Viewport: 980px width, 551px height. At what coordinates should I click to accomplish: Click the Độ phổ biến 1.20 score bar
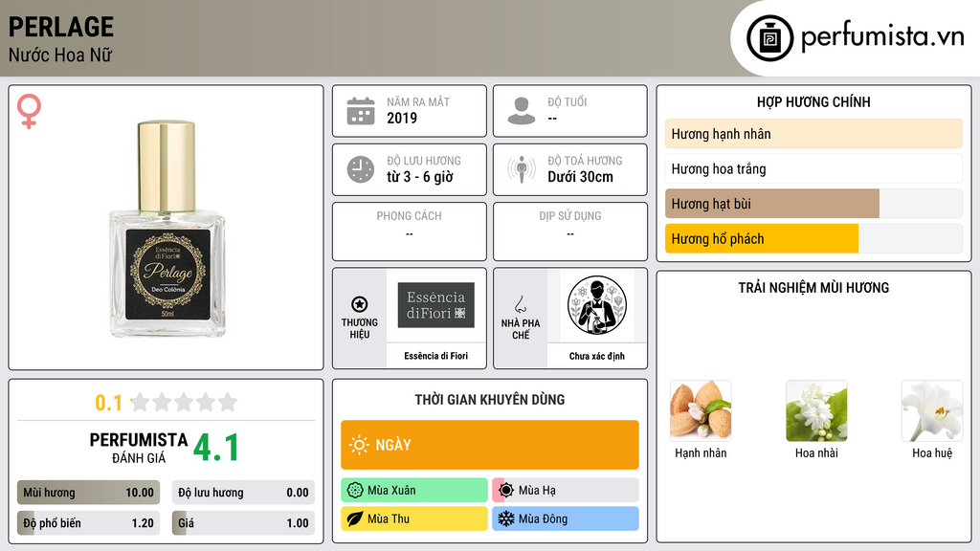88,523
